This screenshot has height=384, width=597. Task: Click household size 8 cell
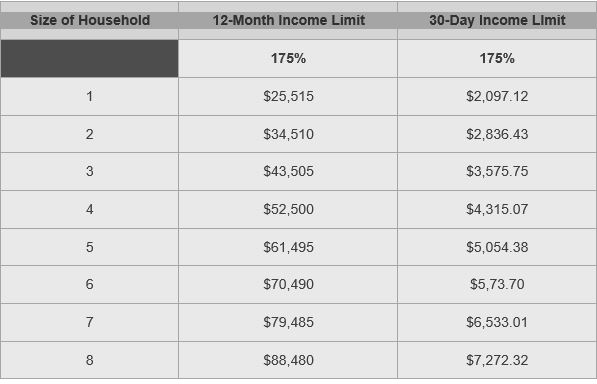[x=89, y=360]
